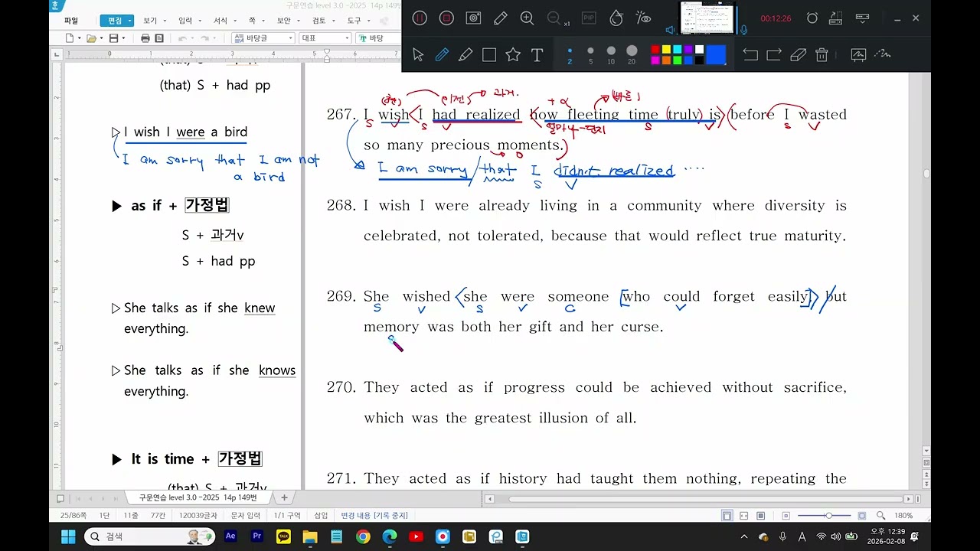Open the whiteboard screen icon
The height and width of the screenshot is (551, 980).
pyautogui.click(x=858, y=54)
